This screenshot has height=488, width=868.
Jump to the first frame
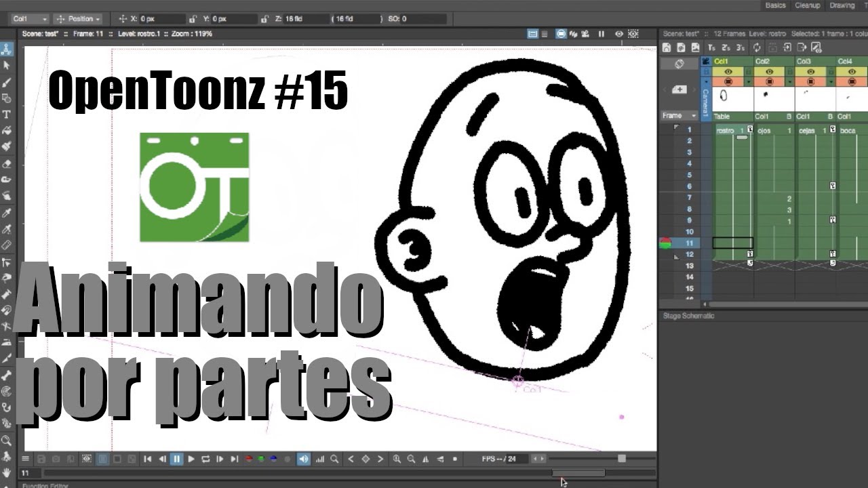[x=147, y=459]
